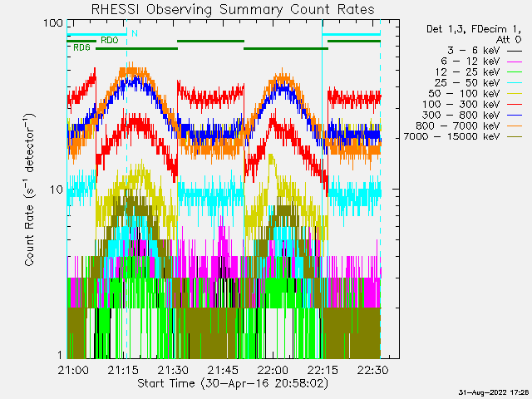
Task: Click the dashed cyan vertical line near 21:15
Action: (127, 189)
